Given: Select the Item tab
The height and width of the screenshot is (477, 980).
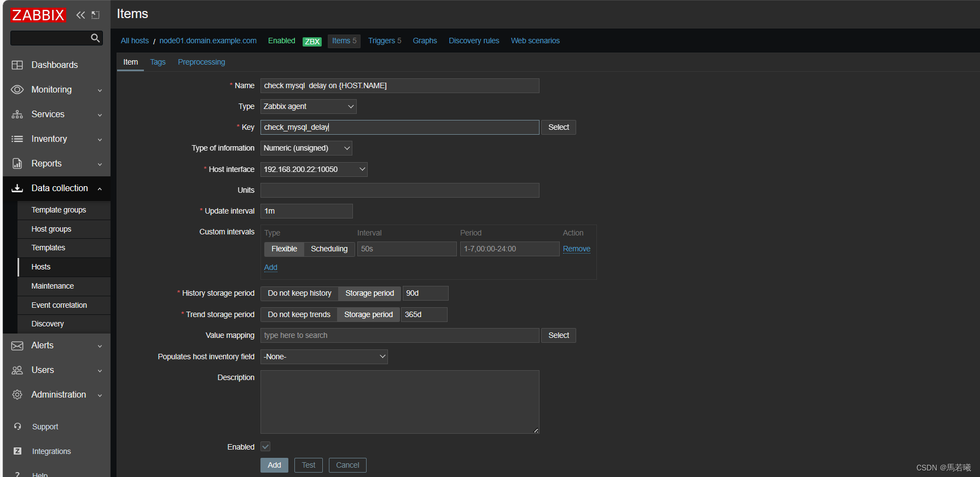Looking at the screenshot, I should 130,62.
